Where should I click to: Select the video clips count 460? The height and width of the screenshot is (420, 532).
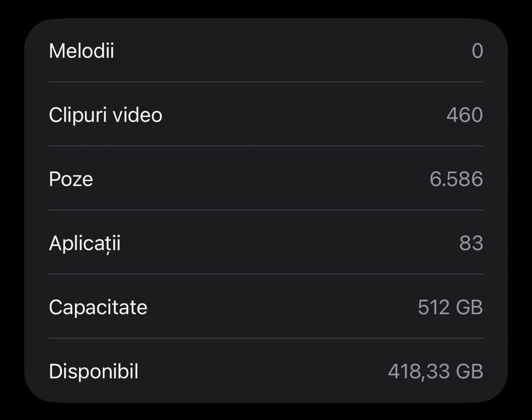(x=464, y=115)
